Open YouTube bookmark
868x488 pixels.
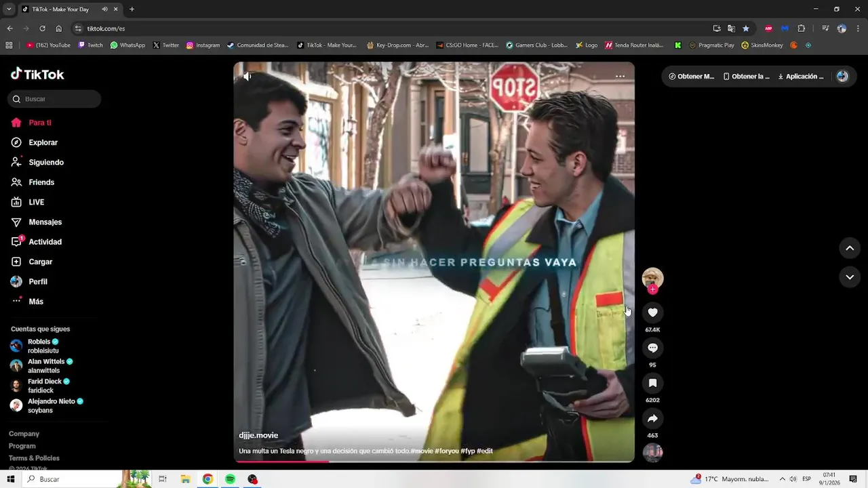(48, 45)
